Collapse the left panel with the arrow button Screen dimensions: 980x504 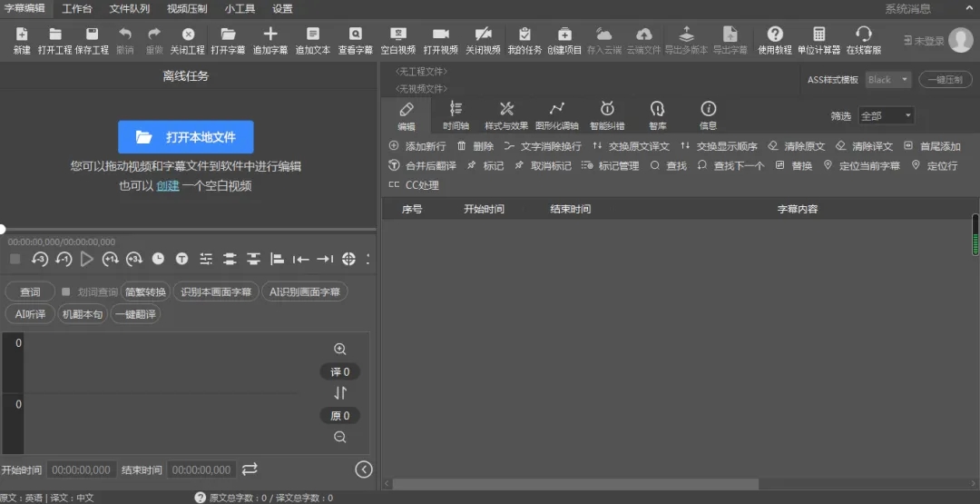click(x=363, y=469)
